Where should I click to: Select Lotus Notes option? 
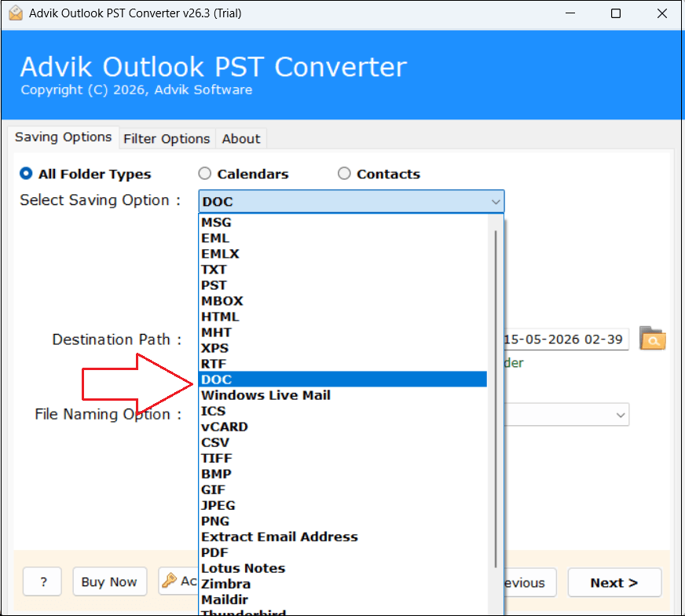(x=343, y=568)
